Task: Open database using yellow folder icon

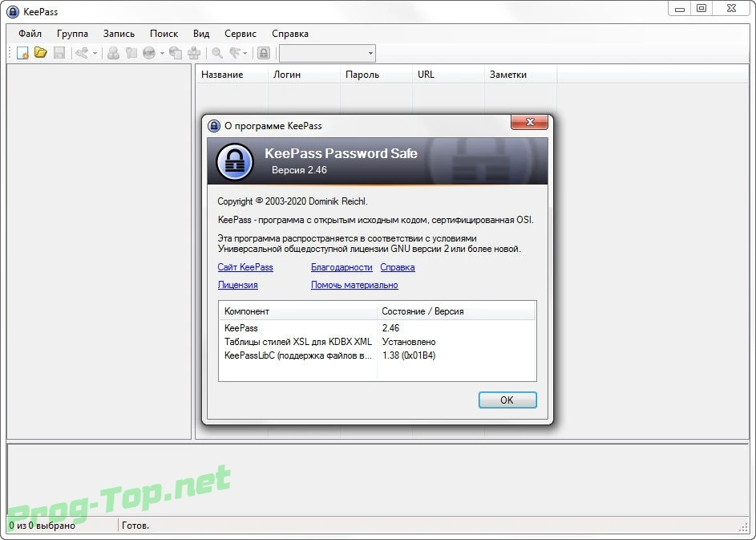Action: 41,53
